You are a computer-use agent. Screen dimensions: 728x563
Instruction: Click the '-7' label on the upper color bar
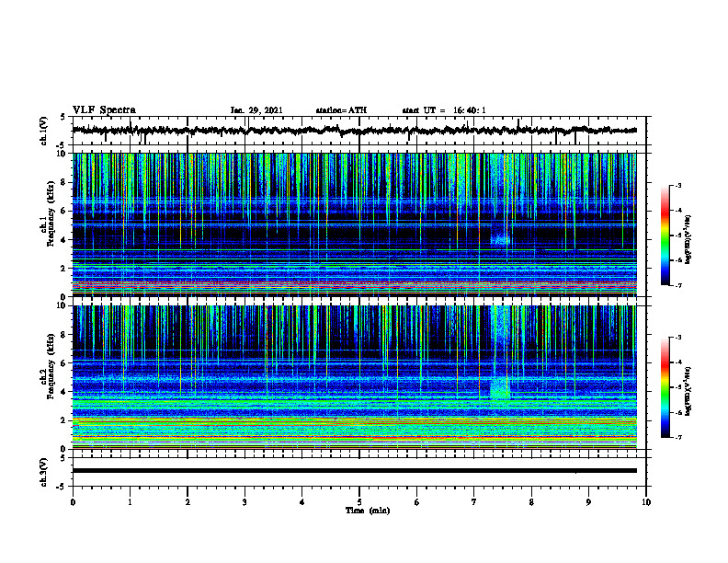tap(677, 285)
